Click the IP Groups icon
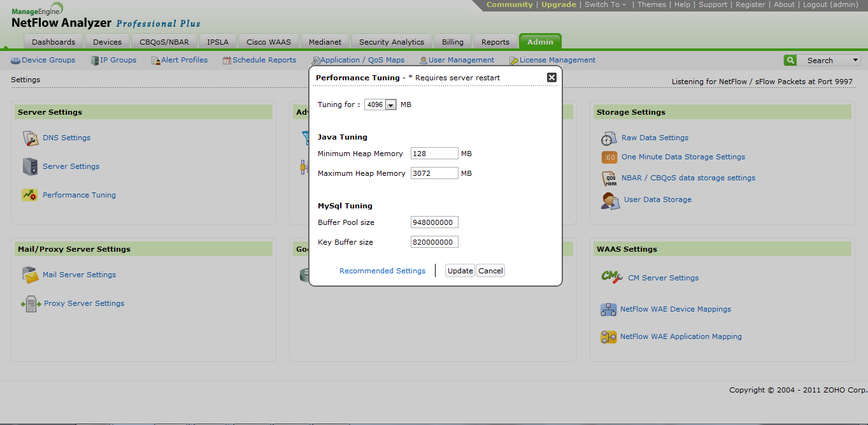This screenshot has width=868, height=425. pos(95,61)
